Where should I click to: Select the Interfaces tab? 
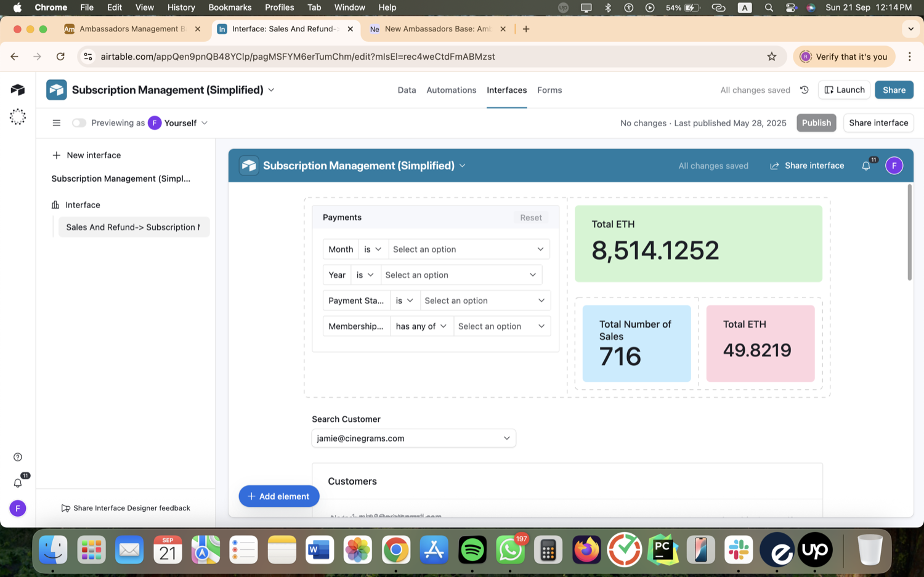pos(507,90)
